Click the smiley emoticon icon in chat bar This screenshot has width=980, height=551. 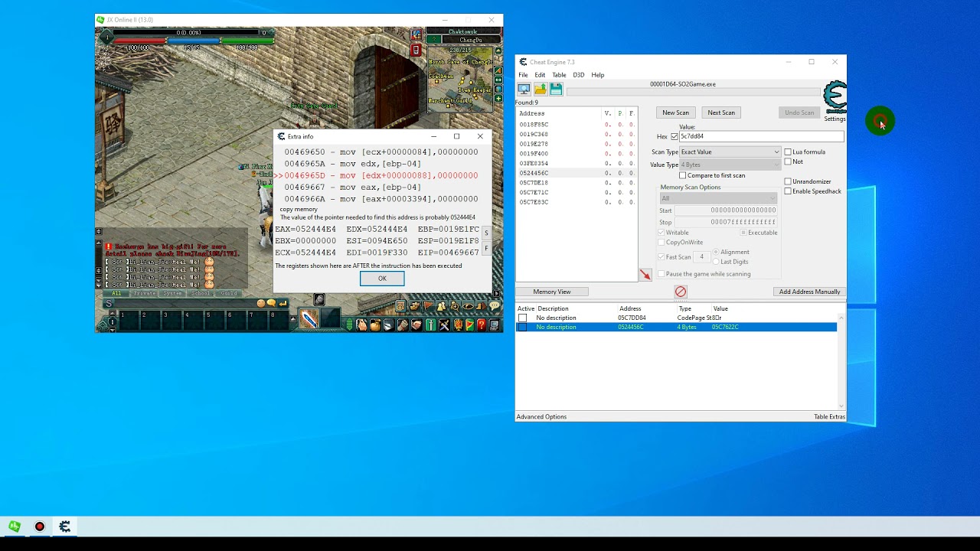pos(261,303)
